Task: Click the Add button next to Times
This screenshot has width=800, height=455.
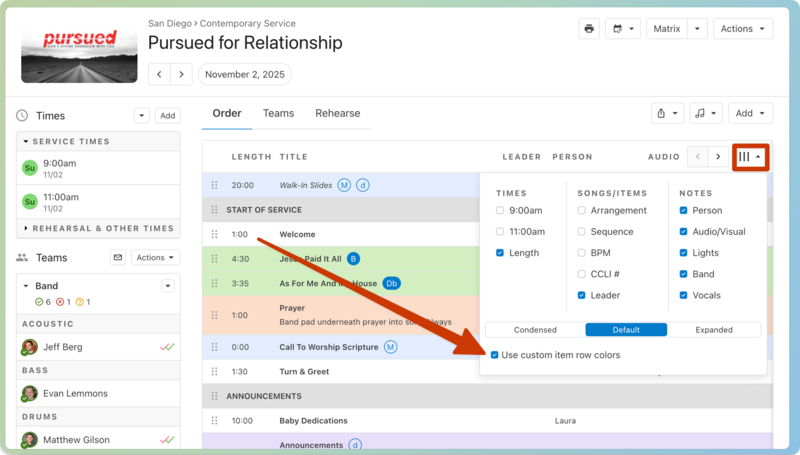Action: click(x=168, y=116)
